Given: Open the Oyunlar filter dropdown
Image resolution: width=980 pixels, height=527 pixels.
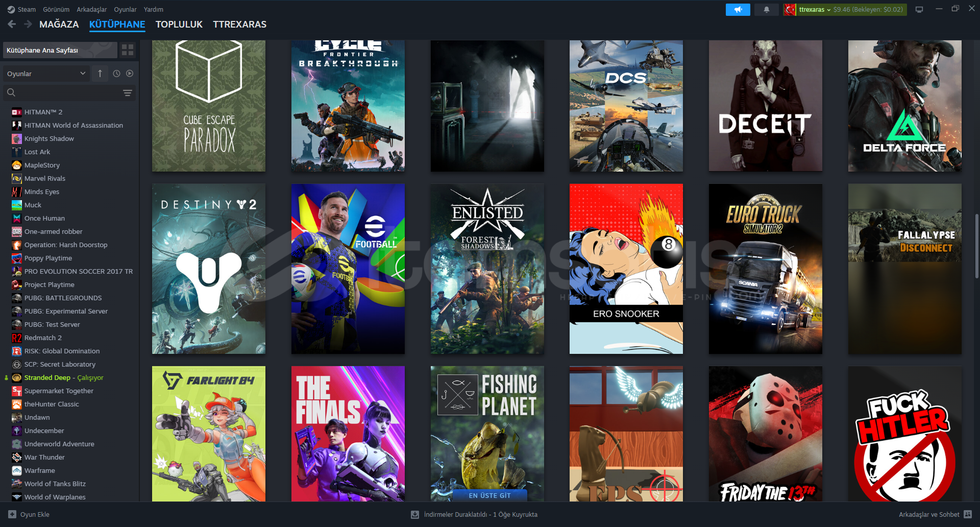Looking at the screenshot, I should [x=46, y=74].
